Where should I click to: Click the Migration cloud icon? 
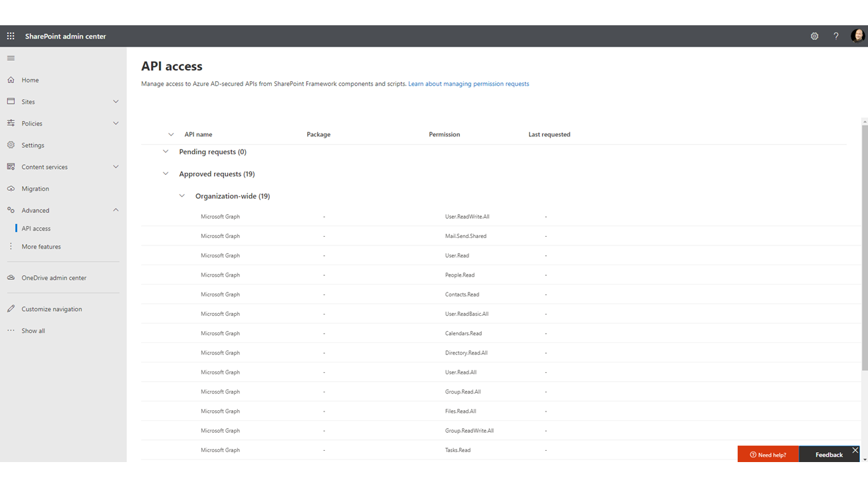pos(11,189)
